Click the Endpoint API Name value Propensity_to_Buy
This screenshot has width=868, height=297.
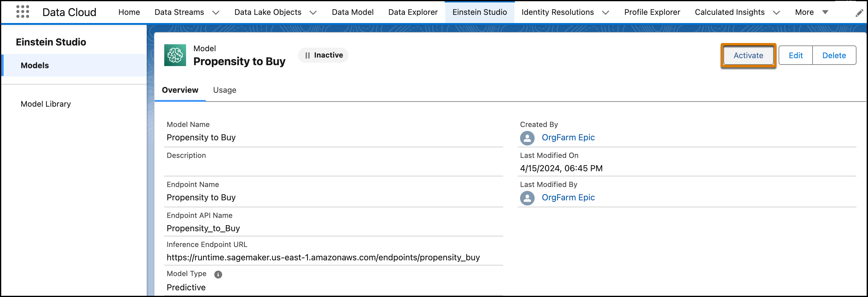203,229
